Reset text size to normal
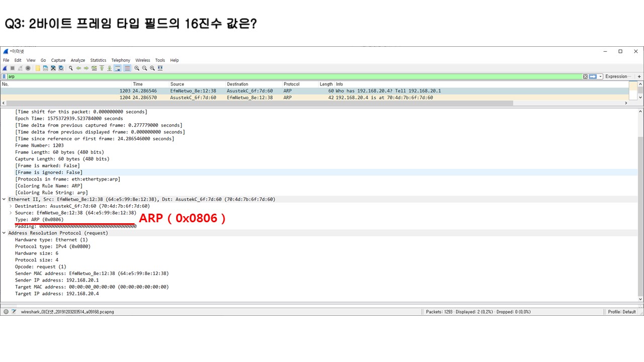The image size is (644, 362). pos(152,68)
